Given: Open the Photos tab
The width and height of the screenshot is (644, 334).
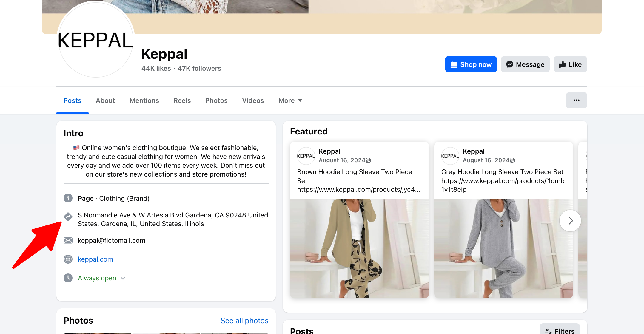Looking at the screenshot, I should pos(216,100).
